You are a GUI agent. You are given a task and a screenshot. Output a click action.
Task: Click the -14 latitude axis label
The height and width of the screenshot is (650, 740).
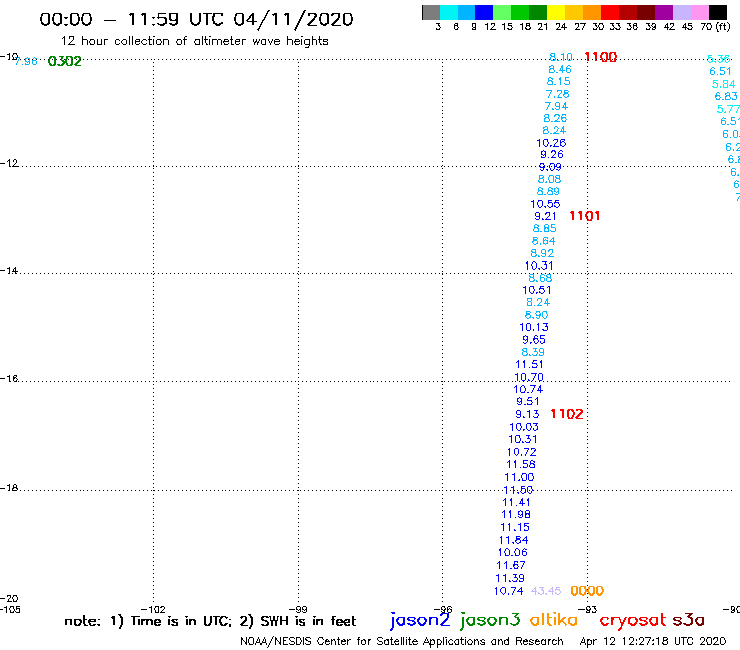click(9, 270)
